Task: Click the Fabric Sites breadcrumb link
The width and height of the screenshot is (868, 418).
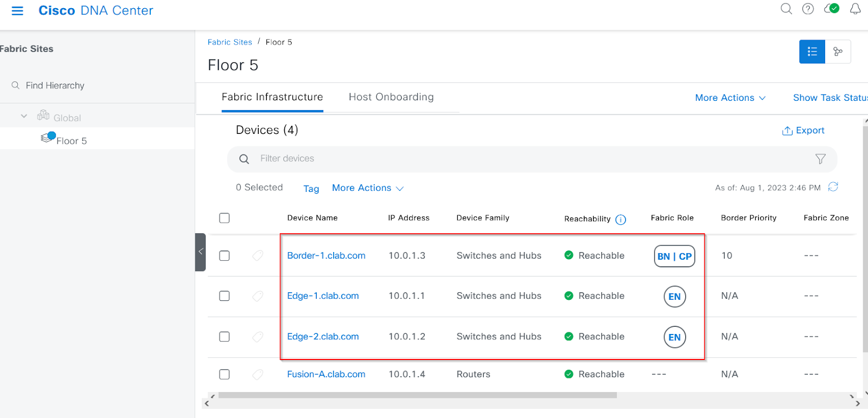Action: [x=230, y=42]
